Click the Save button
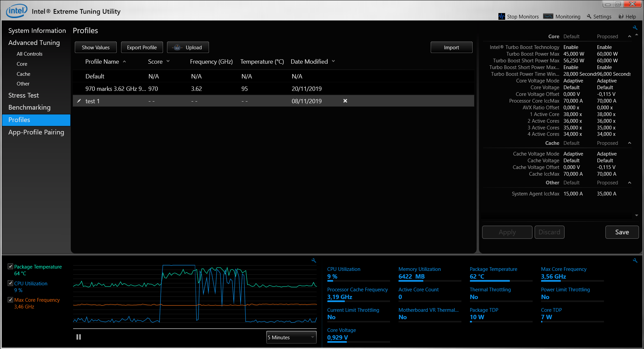 pos(622,232)
